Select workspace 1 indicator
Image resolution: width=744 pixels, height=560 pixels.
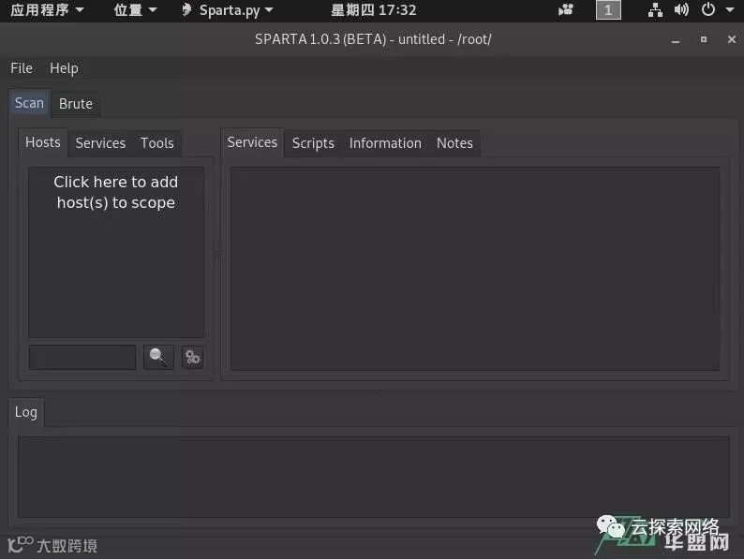coord(608,10)
